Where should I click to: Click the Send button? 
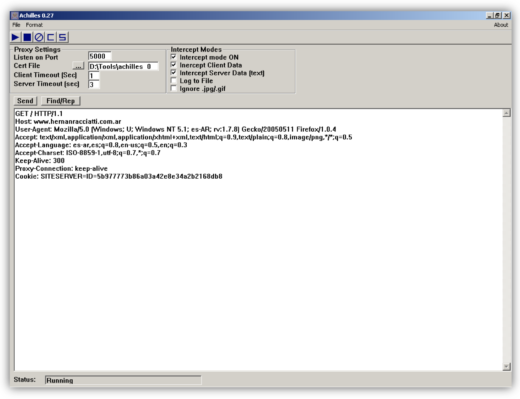[25, 101]
